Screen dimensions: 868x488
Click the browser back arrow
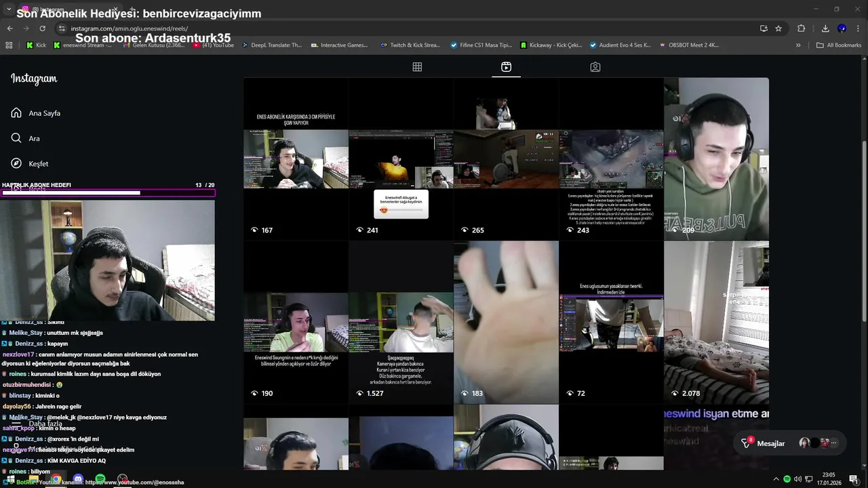(9, 28)
